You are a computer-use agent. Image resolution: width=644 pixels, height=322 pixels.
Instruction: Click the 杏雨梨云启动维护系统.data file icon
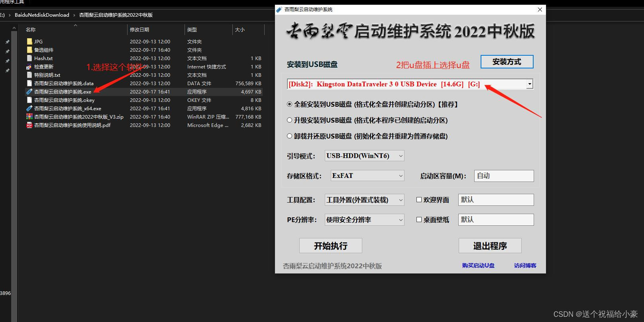pos(29,83)
